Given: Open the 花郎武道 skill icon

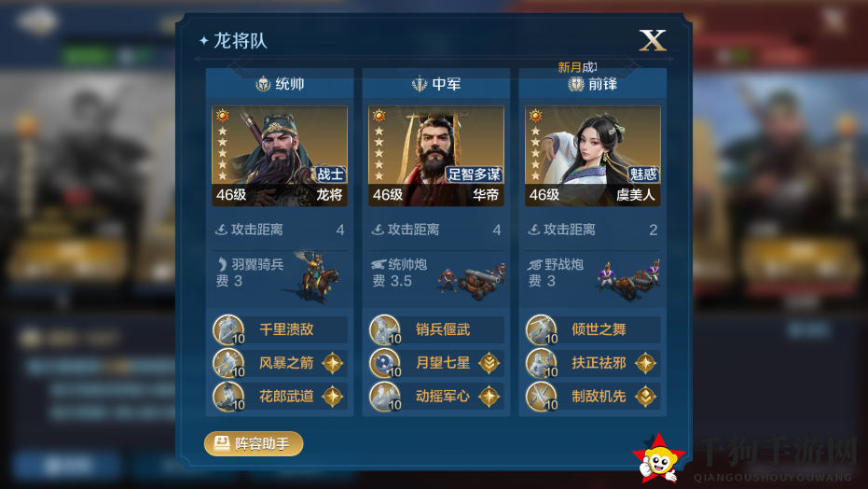Looking at the screenshot, I should click(228, 396).
